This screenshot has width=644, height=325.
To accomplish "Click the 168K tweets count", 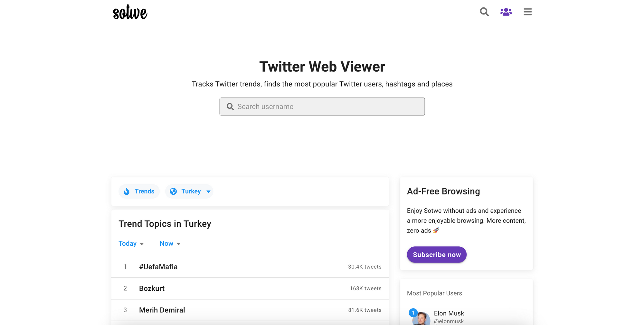I will pyautogui.click(x=365, y=289).
